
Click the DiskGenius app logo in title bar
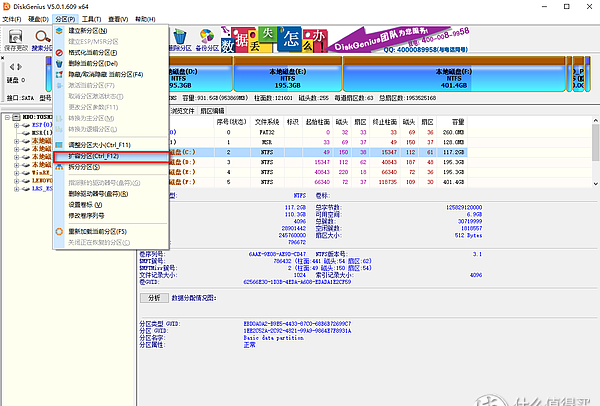tap(7, 7)
